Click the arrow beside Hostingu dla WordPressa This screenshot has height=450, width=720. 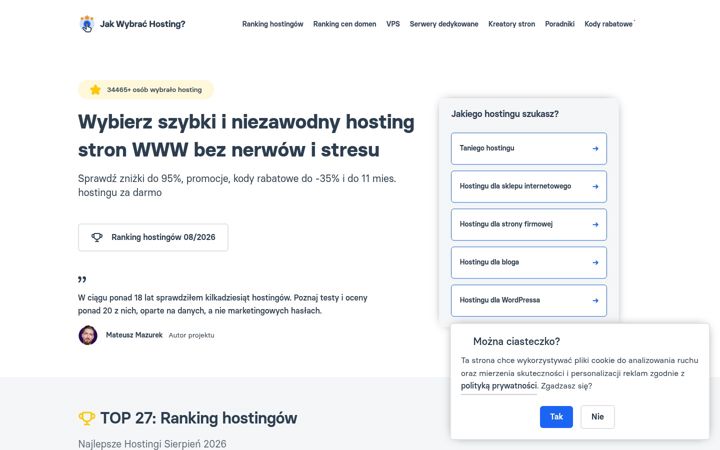[x=595, y=300]
